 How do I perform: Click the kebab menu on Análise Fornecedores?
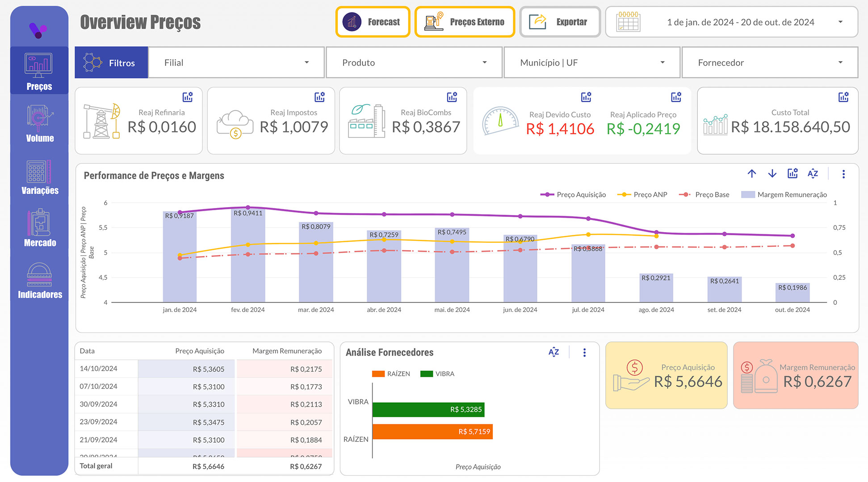(x=584, y=352)
